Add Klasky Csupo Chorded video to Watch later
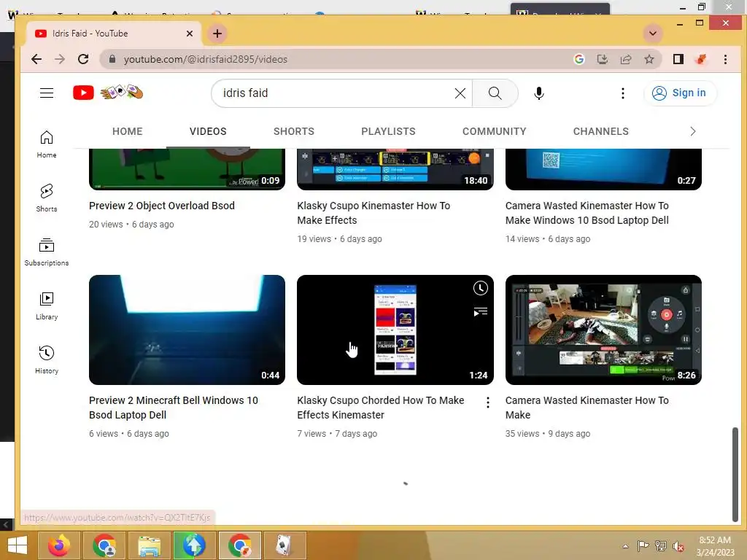 pos(480,288)
